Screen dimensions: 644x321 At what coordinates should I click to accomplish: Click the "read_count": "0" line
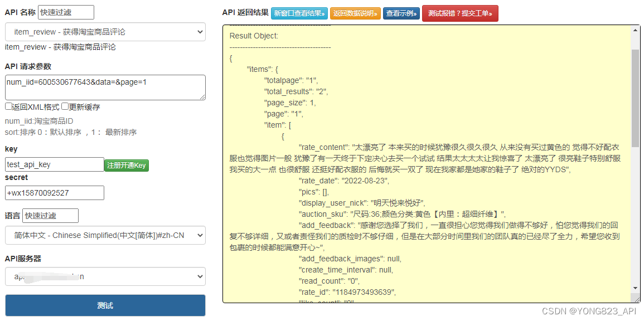(x=330, y=281)
